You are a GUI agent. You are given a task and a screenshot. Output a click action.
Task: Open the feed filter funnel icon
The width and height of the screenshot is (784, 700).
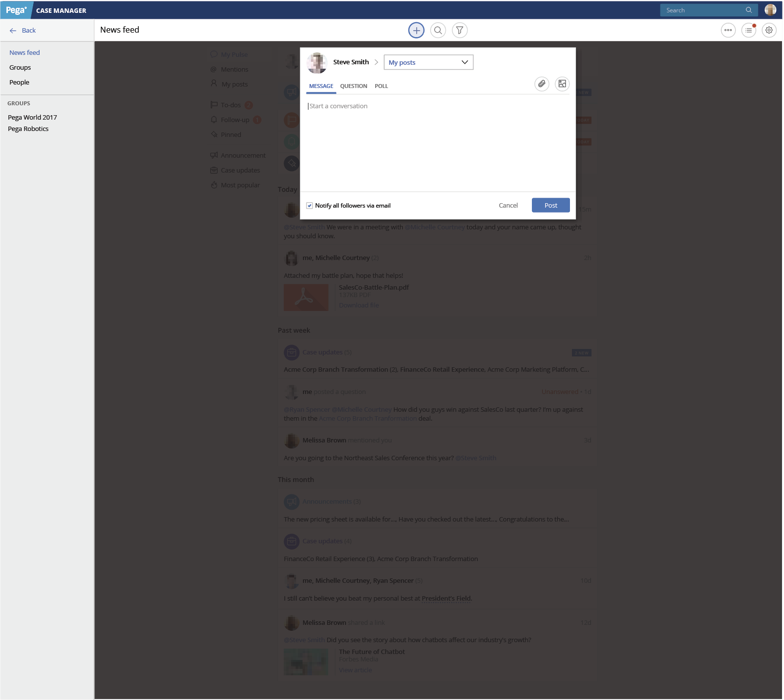(460, 30)
